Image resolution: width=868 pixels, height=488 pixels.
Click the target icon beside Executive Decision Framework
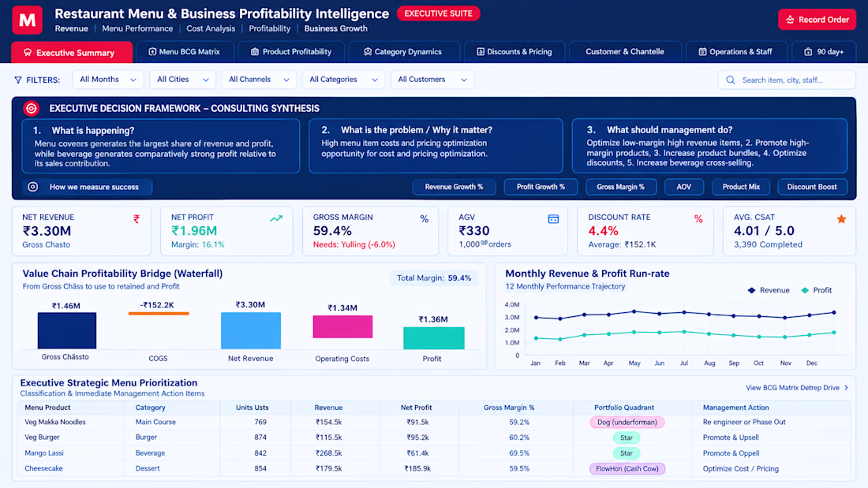click(32, 109)
